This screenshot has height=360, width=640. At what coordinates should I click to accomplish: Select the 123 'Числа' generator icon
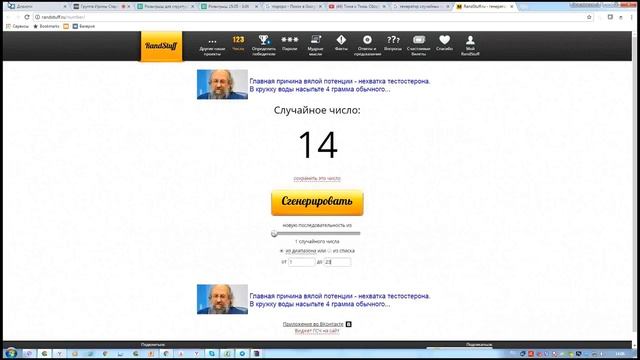point(238,43)
